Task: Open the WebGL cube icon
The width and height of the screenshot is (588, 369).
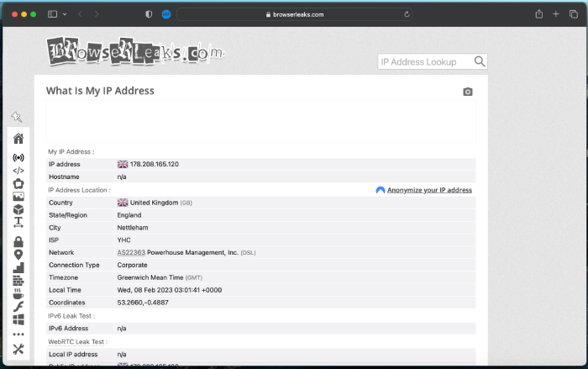Action: 18,209
